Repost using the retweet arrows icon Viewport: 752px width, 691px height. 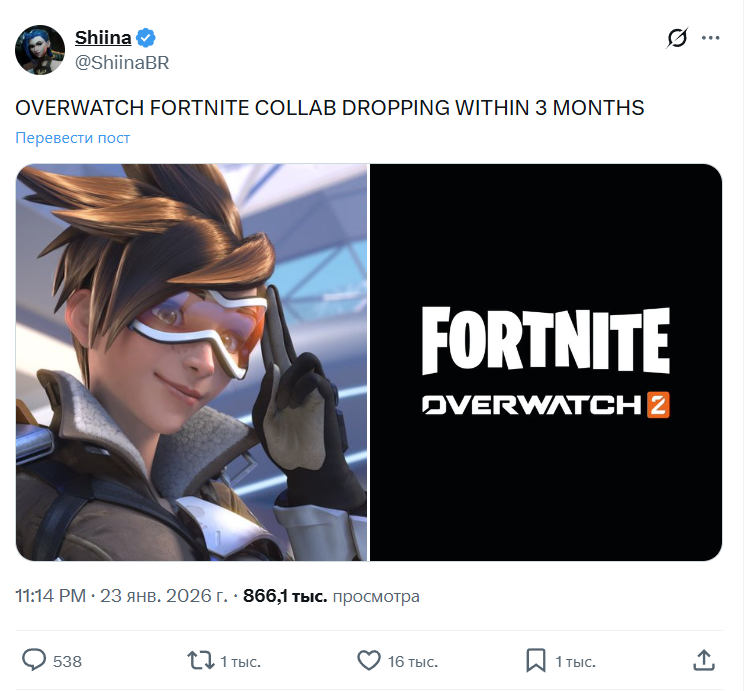coord(201,660)
